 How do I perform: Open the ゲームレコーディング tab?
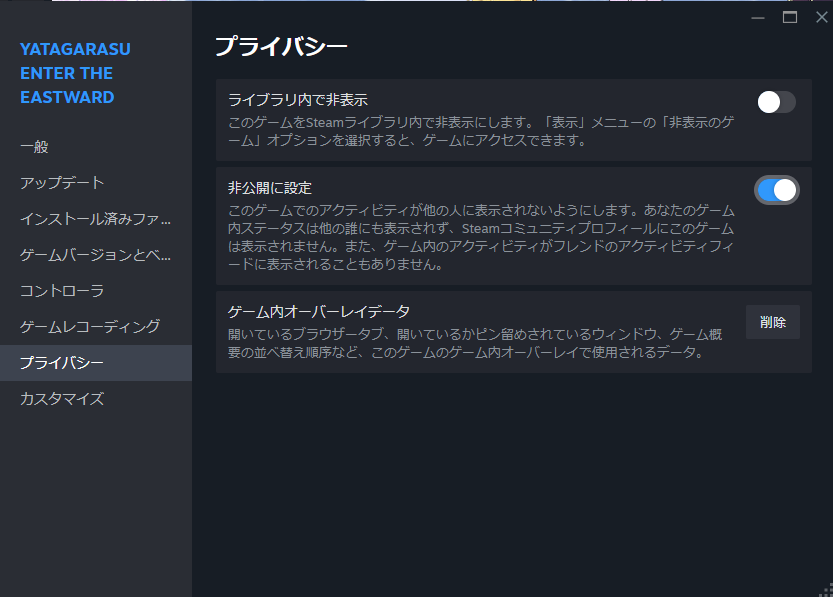(x=96, y=327)
